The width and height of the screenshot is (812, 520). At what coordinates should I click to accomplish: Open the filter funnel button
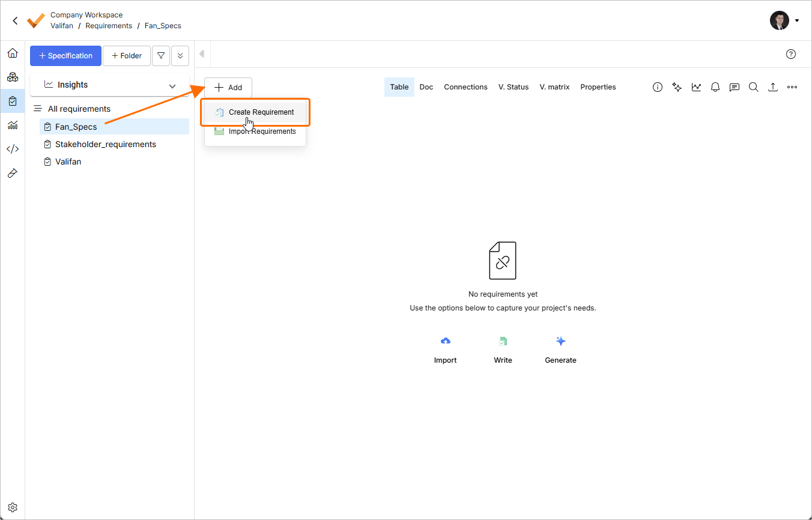(x=161, y=56)
